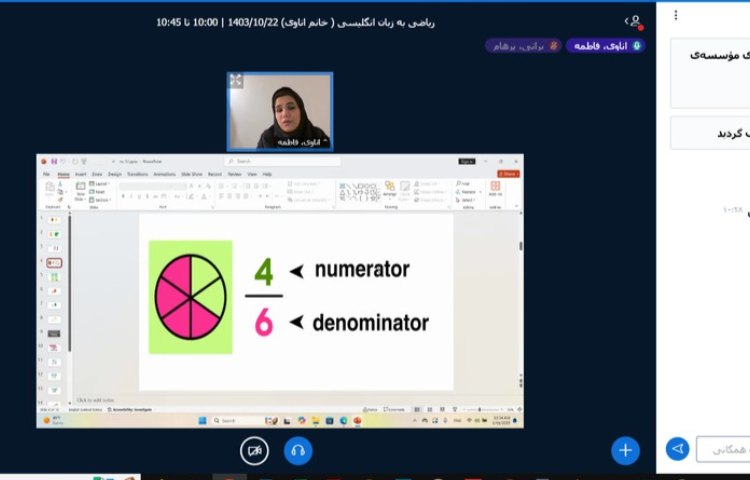
Task: Select the currently highlighted slide thumbnail
Action: (x=54, y=262)
